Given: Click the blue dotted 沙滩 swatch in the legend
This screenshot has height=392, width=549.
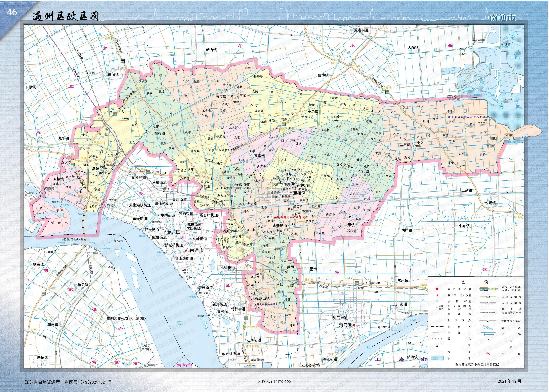Looking at the screenshot, I should tap(437, 358).
